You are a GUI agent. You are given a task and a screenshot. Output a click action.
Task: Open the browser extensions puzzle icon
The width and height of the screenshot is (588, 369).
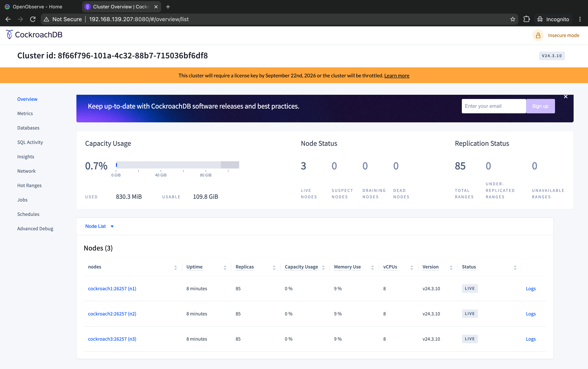pyautogui.click(x=526, y=19)
